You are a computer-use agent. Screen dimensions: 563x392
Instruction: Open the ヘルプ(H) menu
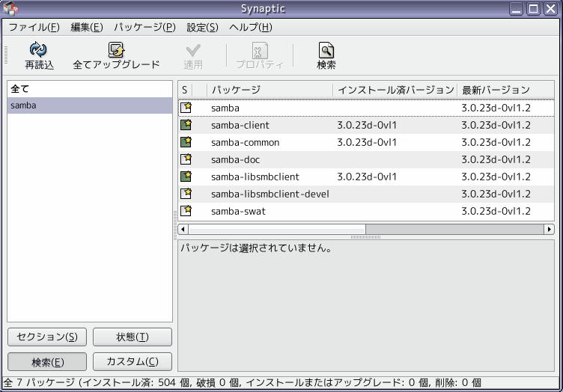coord(251,27)
